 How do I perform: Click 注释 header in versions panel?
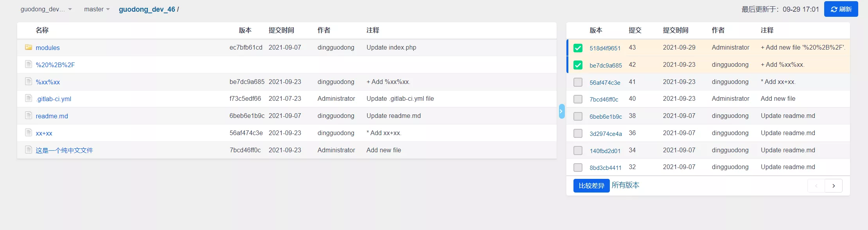pos(767,30)
